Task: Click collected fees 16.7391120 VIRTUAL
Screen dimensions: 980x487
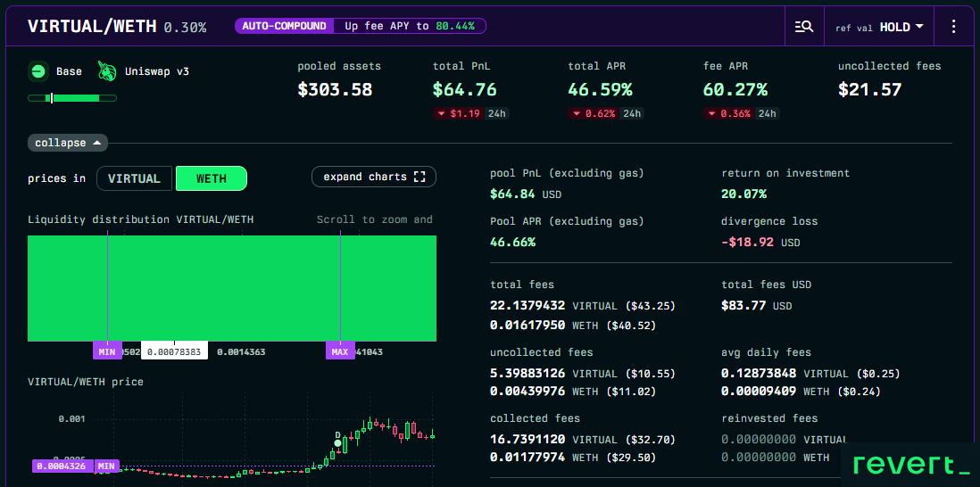Action: coord(583,440)
